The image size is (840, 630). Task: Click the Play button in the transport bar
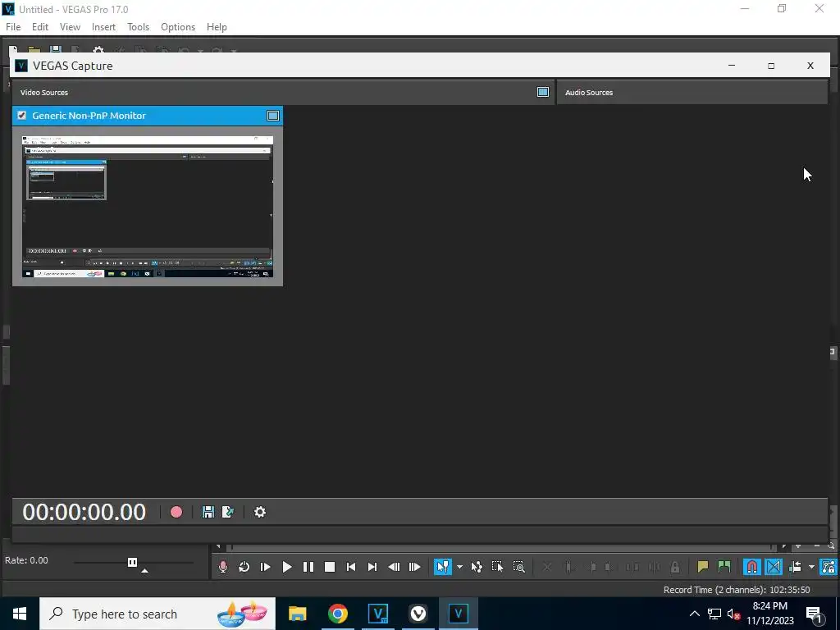[286, 567]
